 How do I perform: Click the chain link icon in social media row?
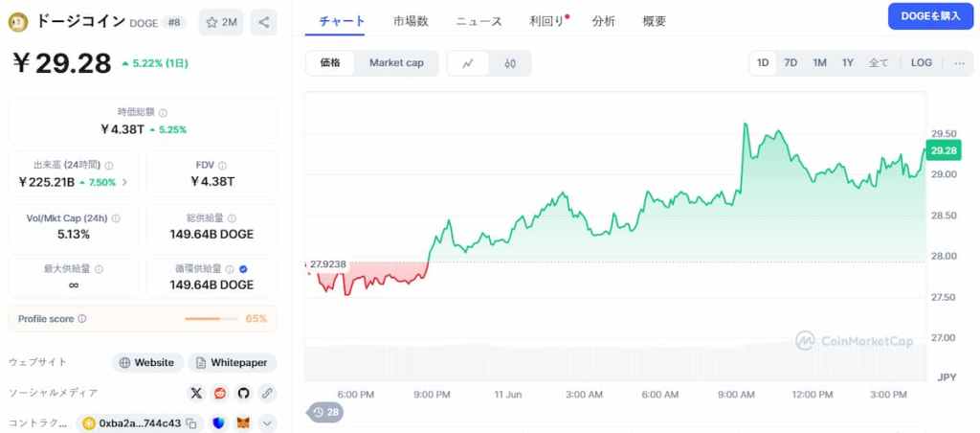(267, 393)
